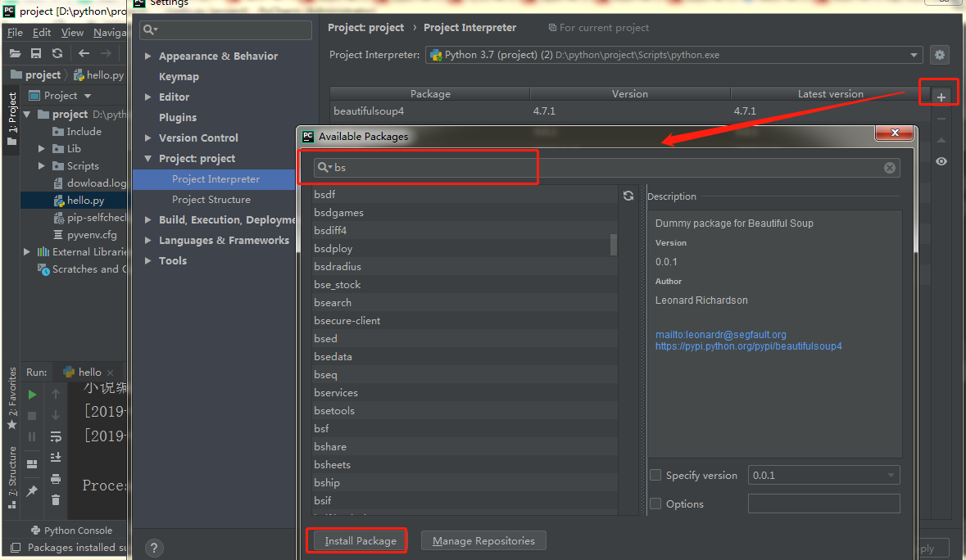Image resolution: width=966 pixels, height=560 pixels.
Task: Click the stop icon in Run panel
Action: point(32,416)
